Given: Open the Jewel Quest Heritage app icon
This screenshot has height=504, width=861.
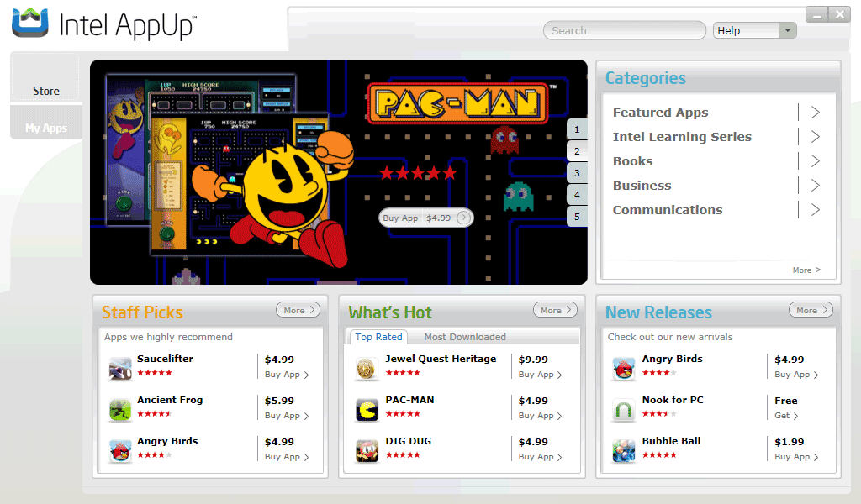Looking at the screenshot, I should click(x=367, y=368).
